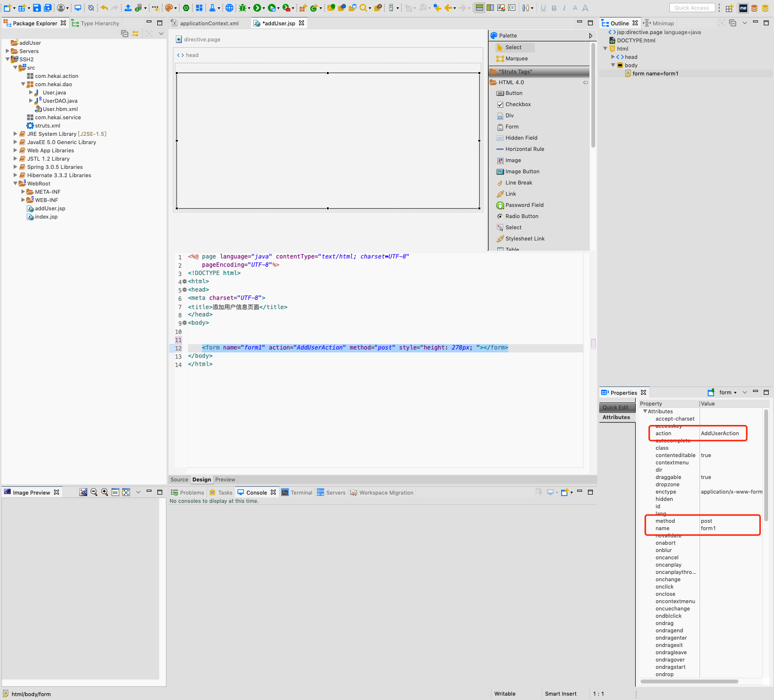Collapse the Attributes group in Properties

[x=645, y=411]
